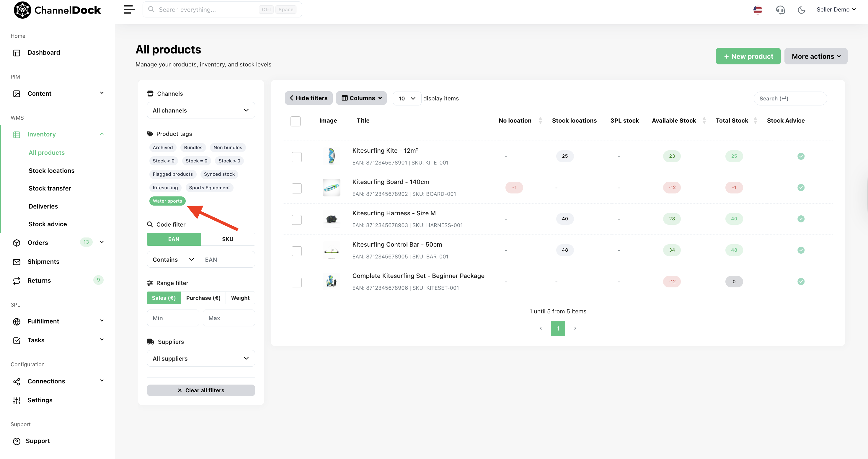Switch code filter to SKU tab
Image resolution: width=868 pixels, height=459 pixels.
(x=227, y=239)
